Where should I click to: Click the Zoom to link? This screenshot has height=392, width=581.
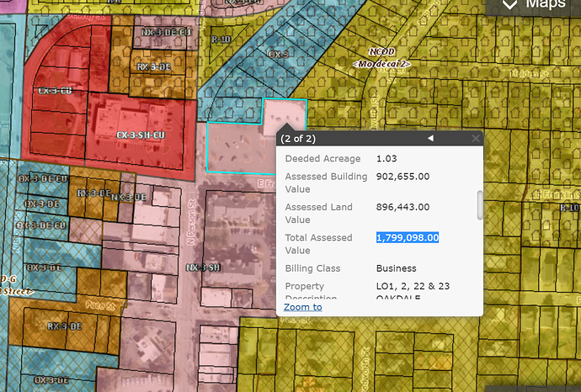pos(302,307)
